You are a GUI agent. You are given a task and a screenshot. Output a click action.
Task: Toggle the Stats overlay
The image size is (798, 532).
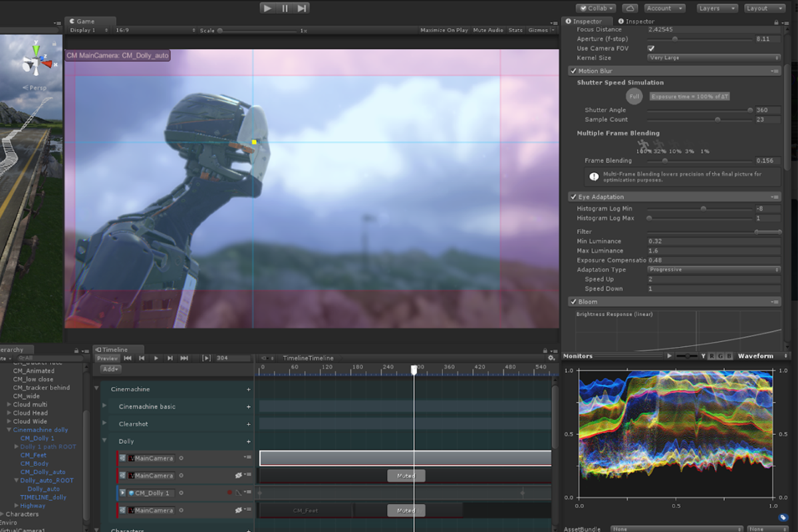(515, 30)
